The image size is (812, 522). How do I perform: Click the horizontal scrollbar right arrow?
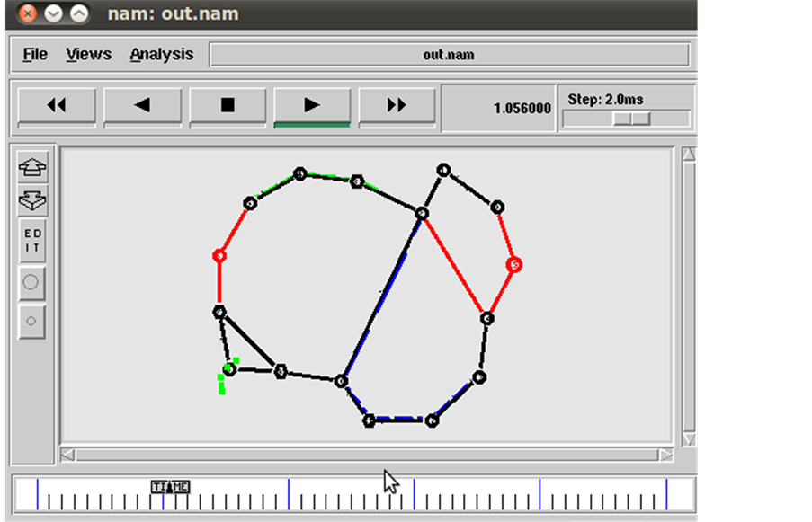[665, 456]
